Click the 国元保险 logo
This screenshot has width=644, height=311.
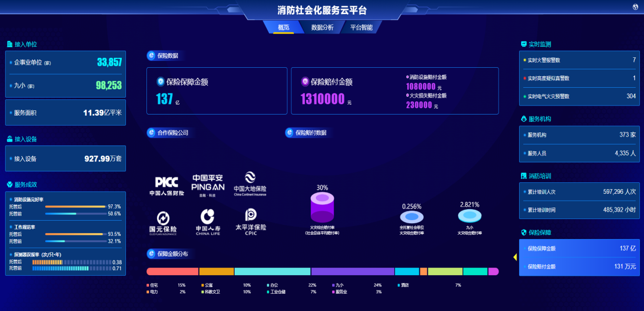point(163,222)
